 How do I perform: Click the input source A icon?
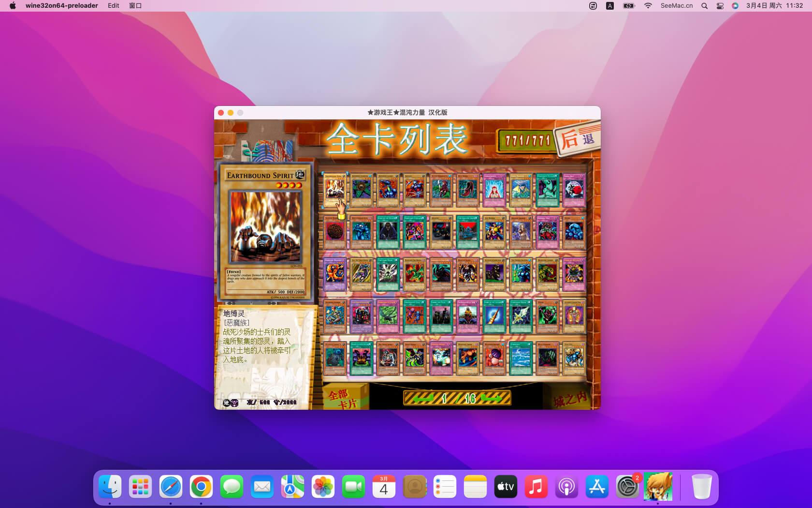(610, 5)
